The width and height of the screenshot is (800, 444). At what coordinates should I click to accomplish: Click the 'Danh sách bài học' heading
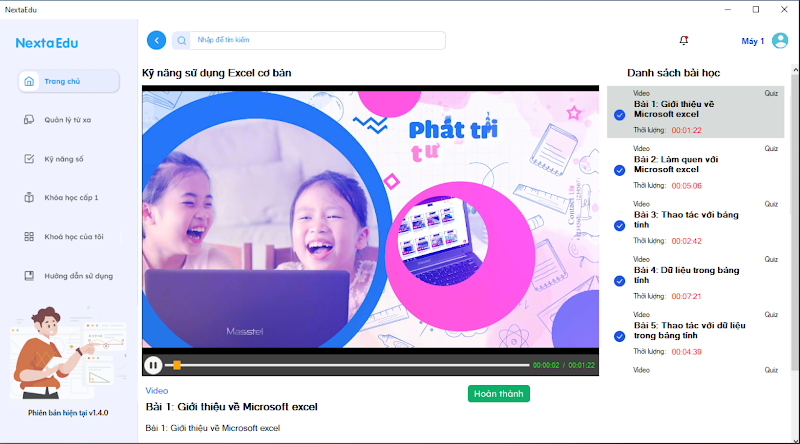coord(673,73)
